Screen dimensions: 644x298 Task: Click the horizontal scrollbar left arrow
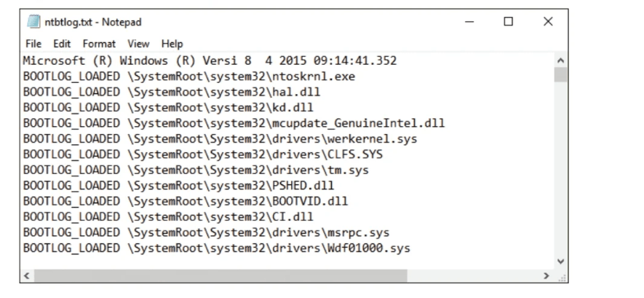tap(27, 276)
